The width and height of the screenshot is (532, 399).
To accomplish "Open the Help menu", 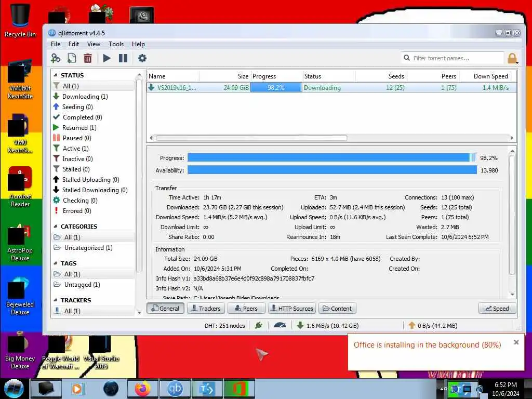I will coord(138,44).
